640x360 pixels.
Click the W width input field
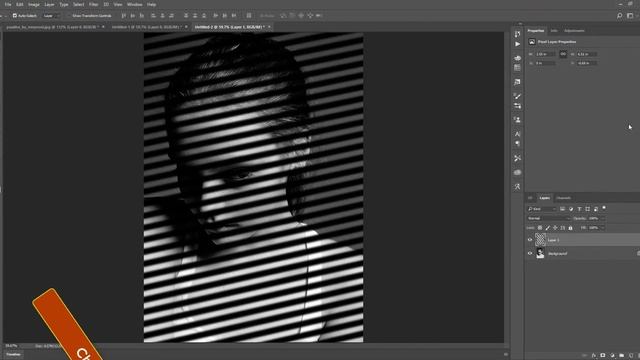tap(545, 54)
